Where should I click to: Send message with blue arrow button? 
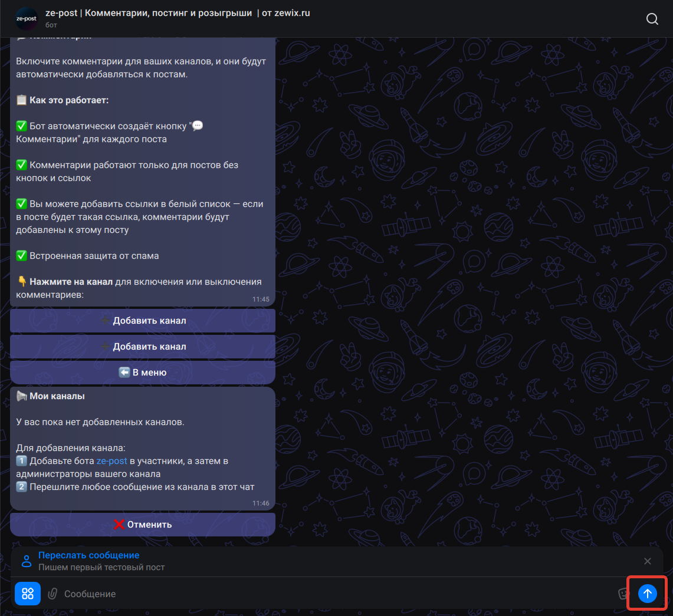tap(647, 594)
